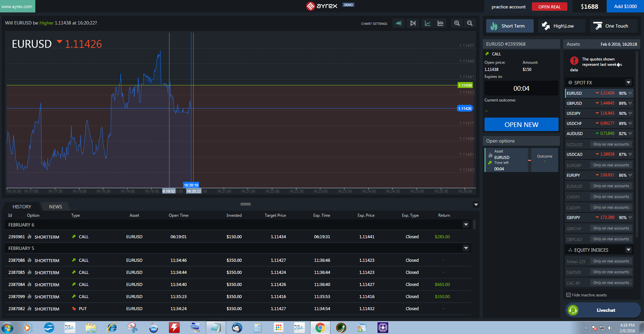Click the Windows Start button

7,328
